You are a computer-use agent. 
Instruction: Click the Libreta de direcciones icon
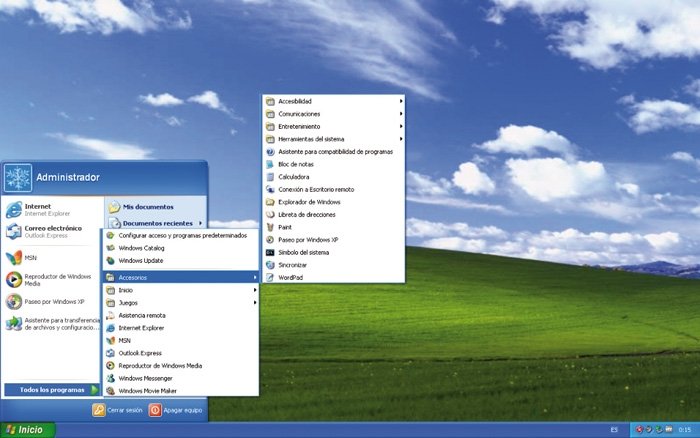[270, 215]
